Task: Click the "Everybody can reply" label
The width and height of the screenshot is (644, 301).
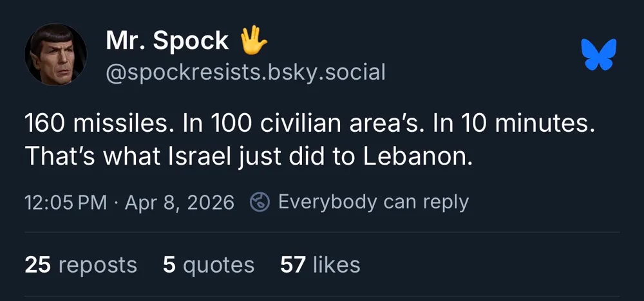Action: pos(373,202)
